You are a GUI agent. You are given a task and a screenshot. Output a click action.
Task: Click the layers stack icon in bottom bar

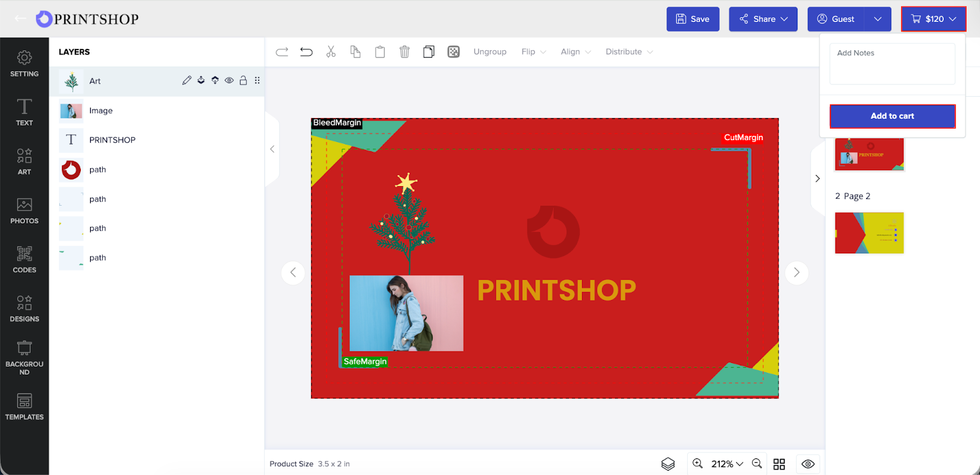(x=668, y=464)
